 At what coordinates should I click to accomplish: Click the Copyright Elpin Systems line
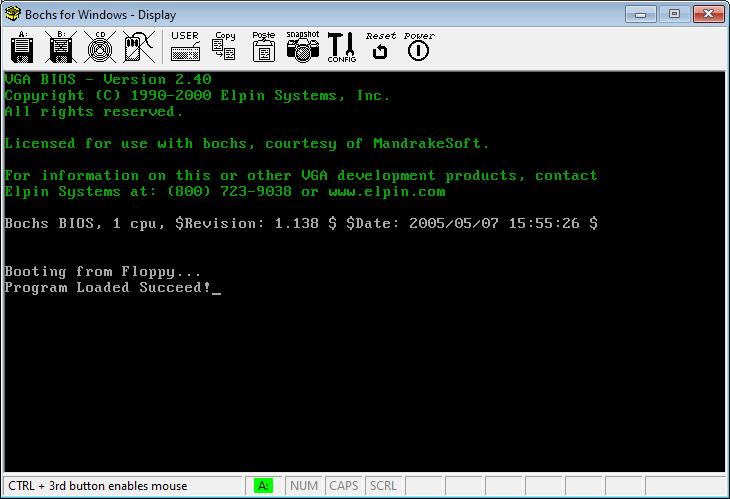click(197, 95)
